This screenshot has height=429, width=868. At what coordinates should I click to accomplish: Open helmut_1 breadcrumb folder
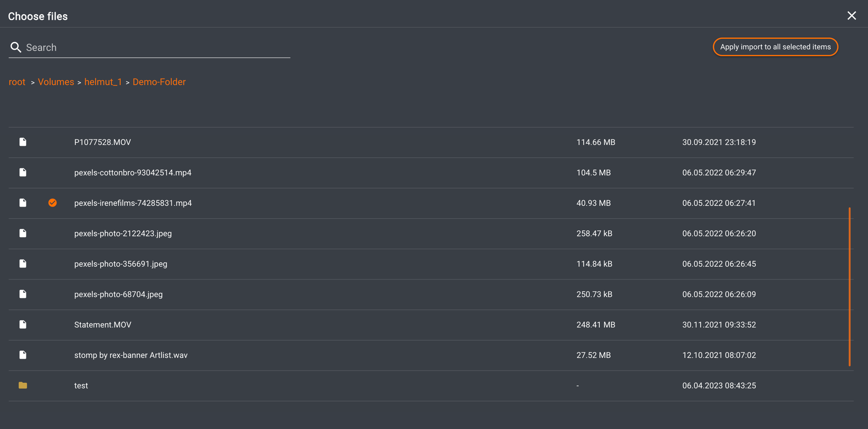tap(103, 82)
